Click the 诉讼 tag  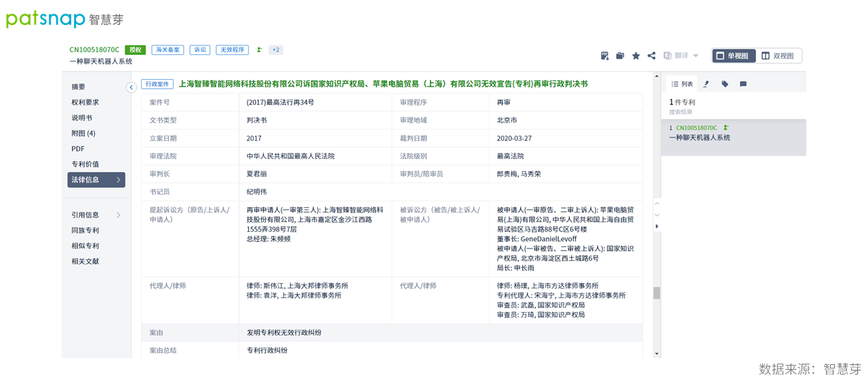(x=200, y=49)
